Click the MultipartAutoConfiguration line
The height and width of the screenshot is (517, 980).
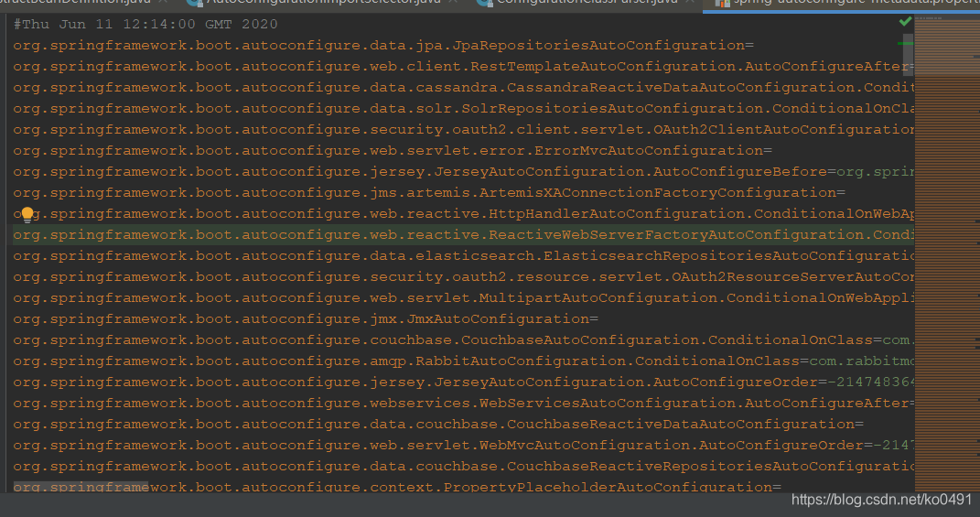point(464,298)
